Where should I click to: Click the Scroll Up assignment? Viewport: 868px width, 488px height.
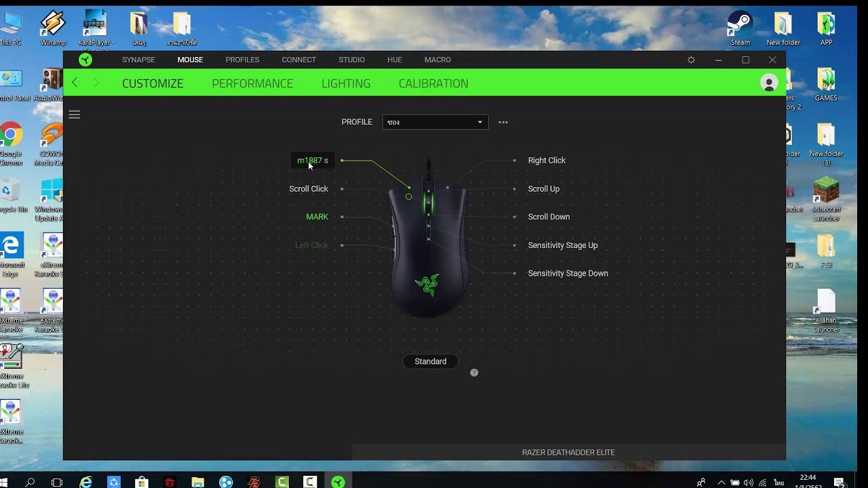coord(544,188)
